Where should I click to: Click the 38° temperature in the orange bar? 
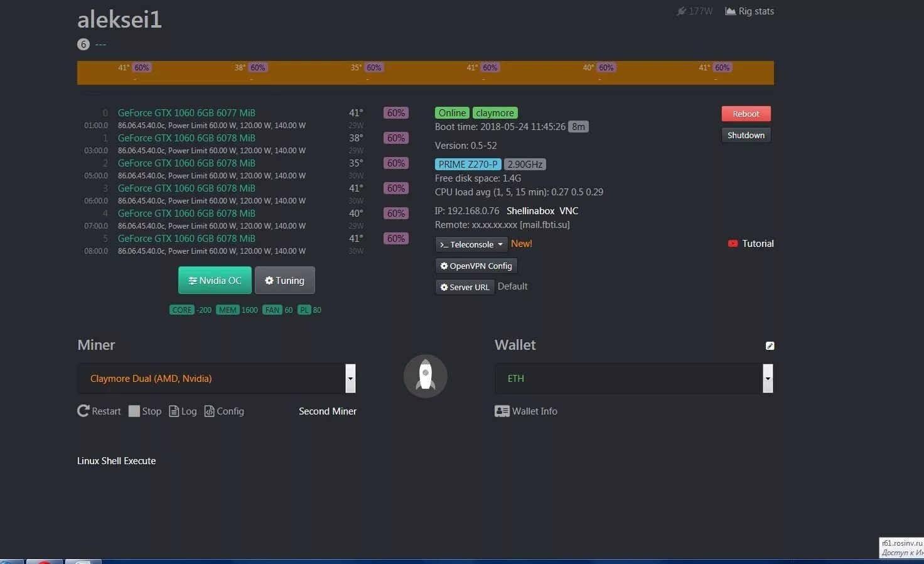(x=240, y=67)
